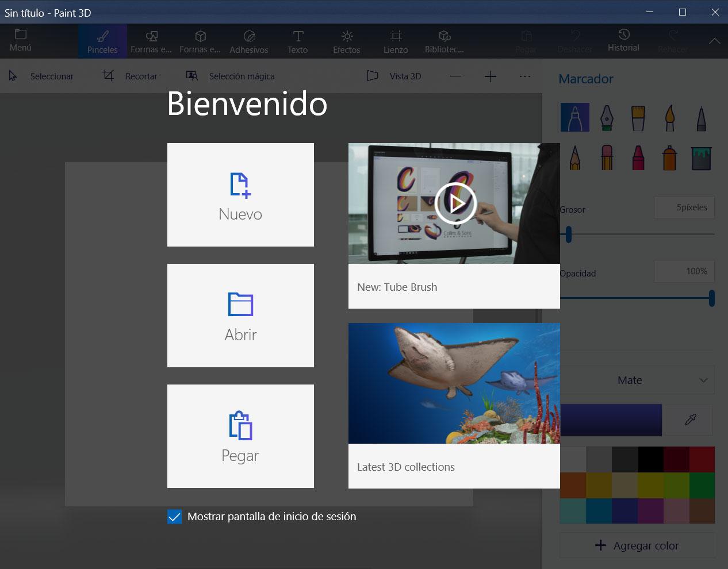Image resolution: width=728 pixels, height=569 pixels.
Task: Select the oil brush
Action: coord(638,117)
